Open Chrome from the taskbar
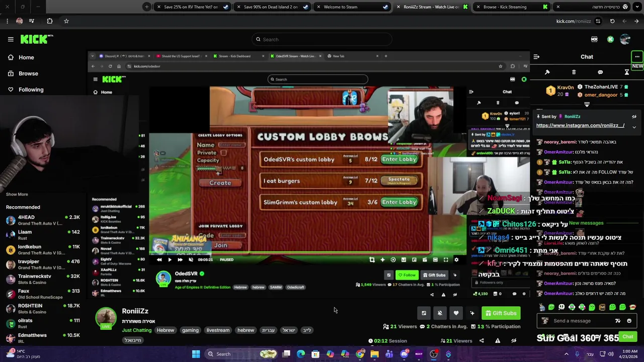This screenshot has height=362, width=644. pyautogui.click(x=360, y=354)
